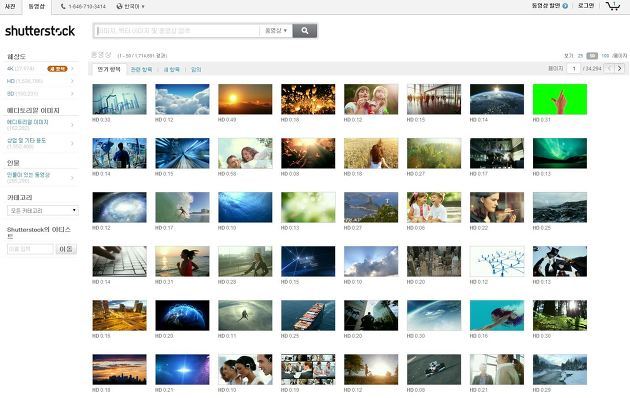Open the couple in bed thumbnail
The height and width of the screenshot is (398, 630).
point(245,153)
